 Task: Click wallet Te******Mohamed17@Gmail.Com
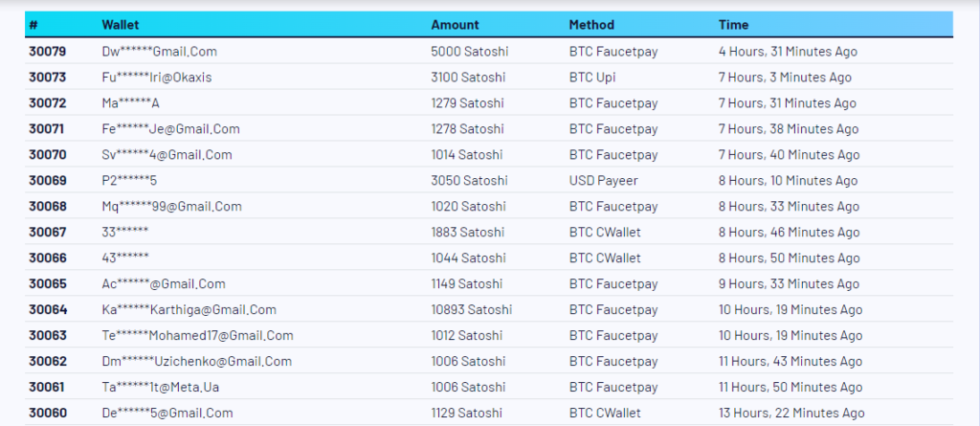(x=197, y=335)
